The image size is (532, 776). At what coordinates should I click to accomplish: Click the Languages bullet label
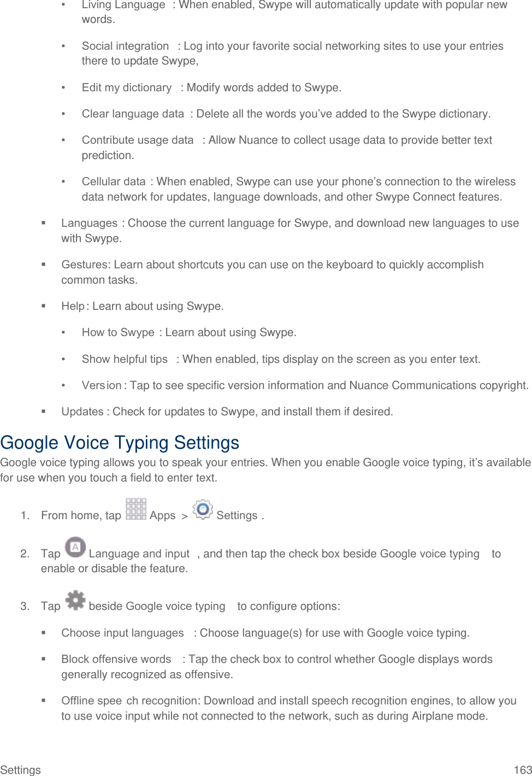[x=89, y=223]
